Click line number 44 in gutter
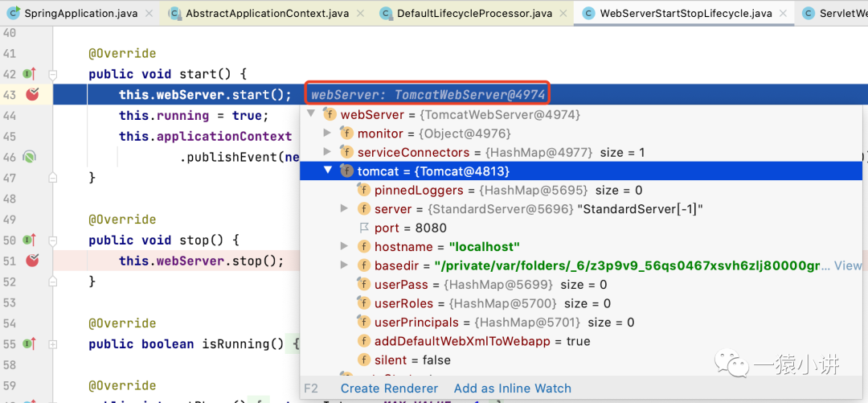 click(10, 115)
